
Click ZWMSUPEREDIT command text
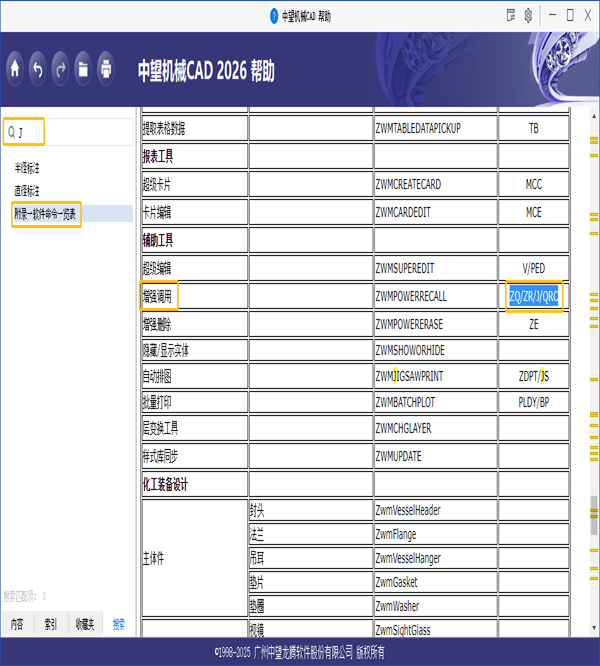[405, 268]
